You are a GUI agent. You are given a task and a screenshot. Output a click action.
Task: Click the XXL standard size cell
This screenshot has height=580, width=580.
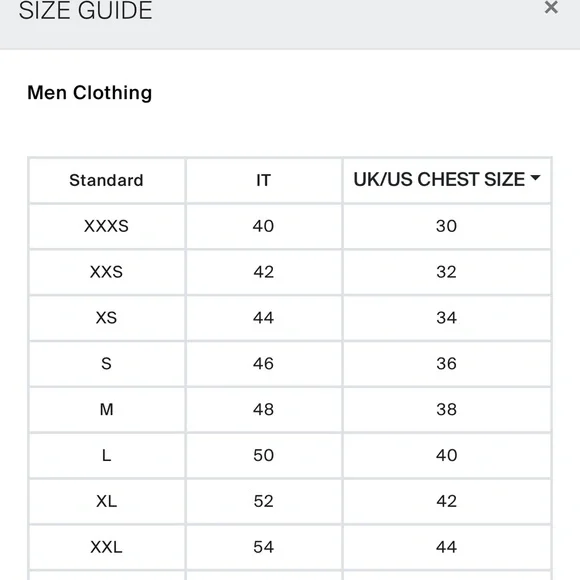point(107,547)
